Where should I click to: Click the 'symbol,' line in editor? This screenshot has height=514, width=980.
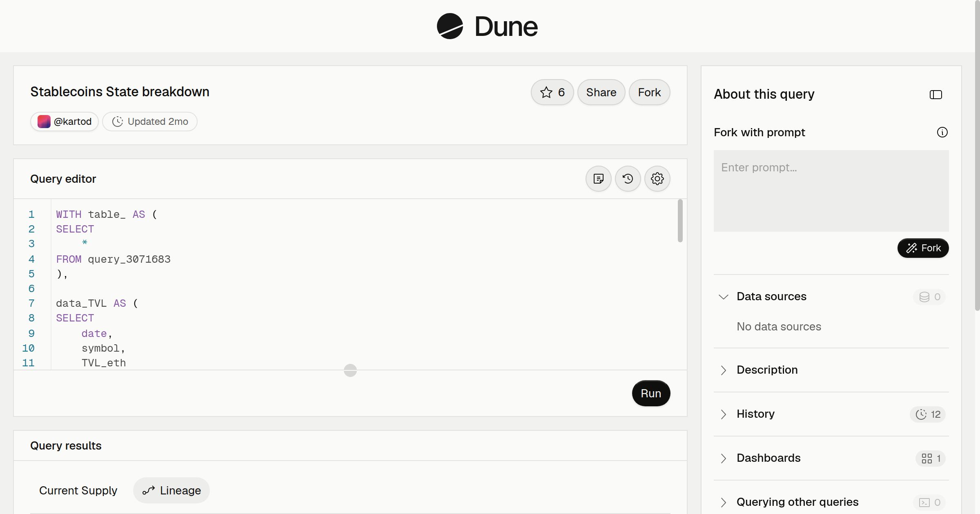pyautogui.click(x=103, y=348)
